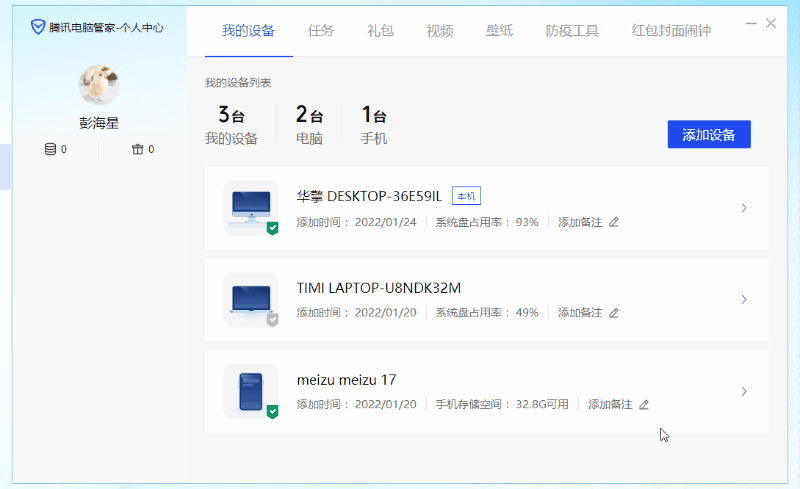Click 添加备注 on the LAPTOP-U8NDK32M row
This screenshot has width=800, height=489.
click(x=580, y=313)
